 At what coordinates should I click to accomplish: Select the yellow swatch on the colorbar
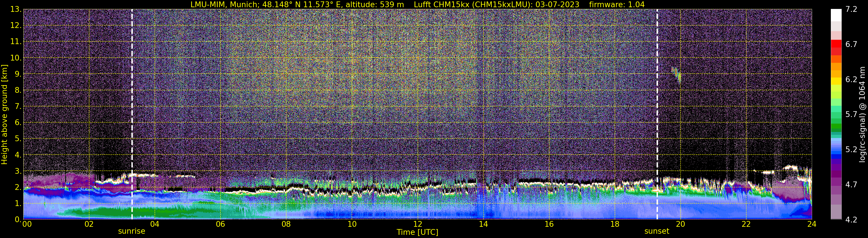click(x=836, y=81)
